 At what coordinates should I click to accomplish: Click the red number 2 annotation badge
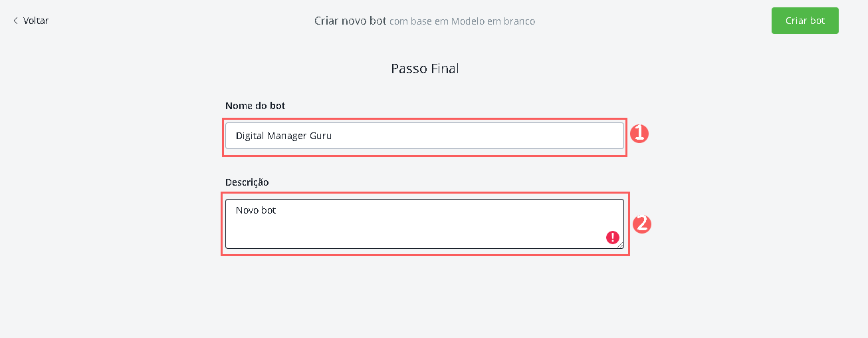[x=641, y=224]
